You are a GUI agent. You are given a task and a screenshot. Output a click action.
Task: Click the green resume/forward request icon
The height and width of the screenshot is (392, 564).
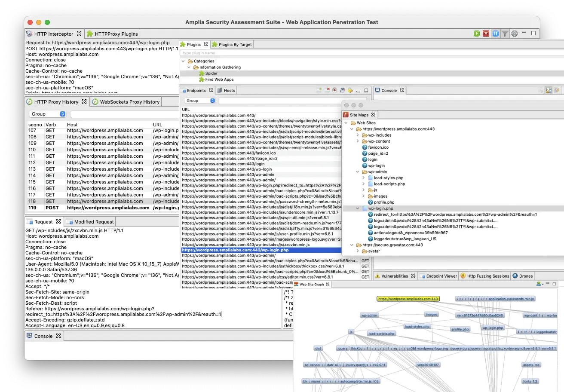coord(477,34)
